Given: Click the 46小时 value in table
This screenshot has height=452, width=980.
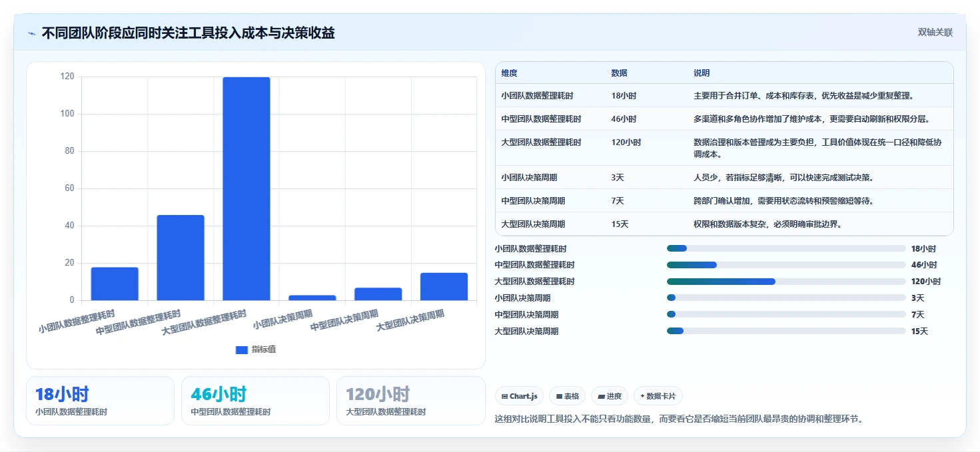Looking at the screenshot, I should 624,119.
